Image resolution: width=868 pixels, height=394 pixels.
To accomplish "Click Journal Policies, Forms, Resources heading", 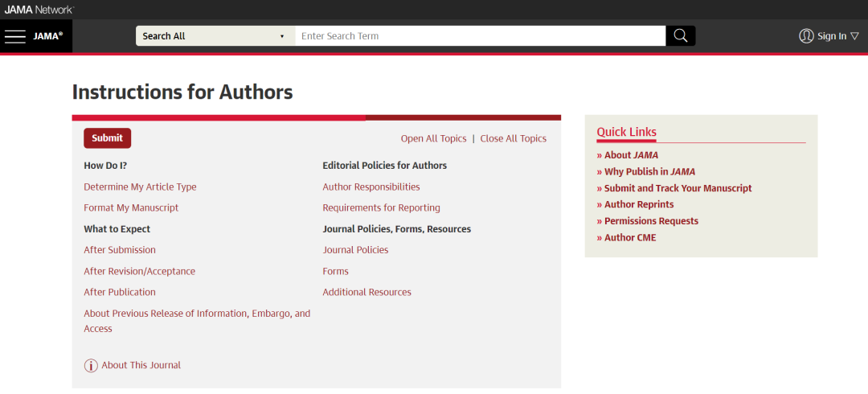I will [x=397, y=229].
